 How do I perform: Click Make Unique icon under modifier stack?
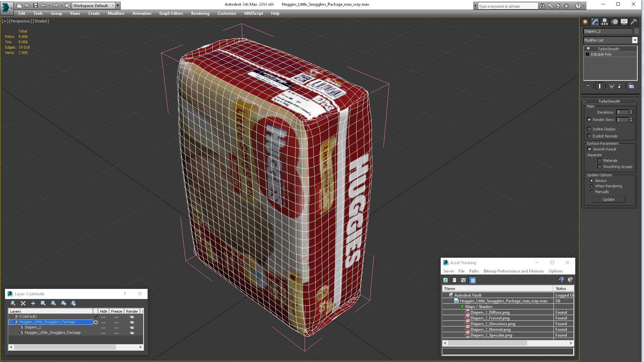(611, 86)
